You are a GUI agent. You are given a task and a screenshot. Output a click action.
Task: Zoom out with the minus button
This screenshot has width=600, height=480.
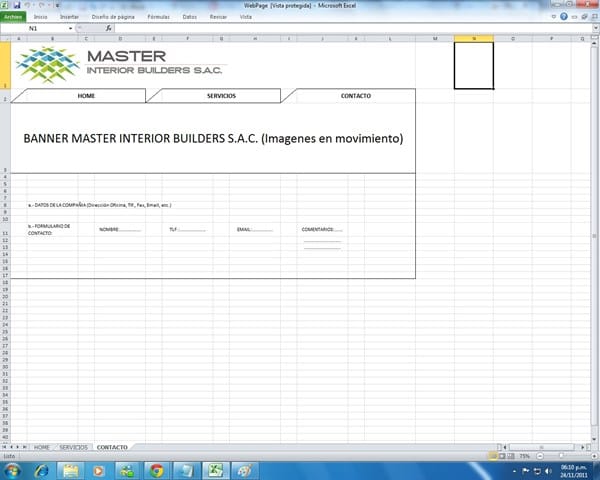pos(540,456)
